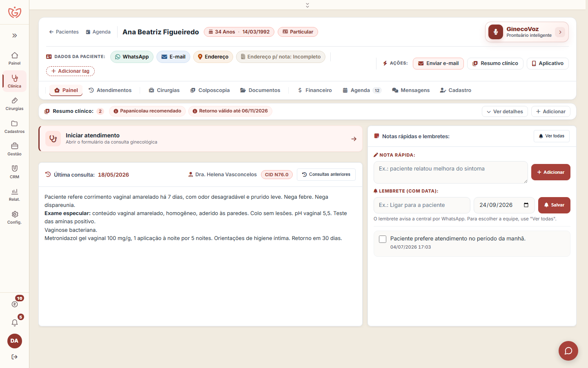Open the Iniciar atendimento arrow
This screenshot has width=588, height=368.
[x=354, y=139]
